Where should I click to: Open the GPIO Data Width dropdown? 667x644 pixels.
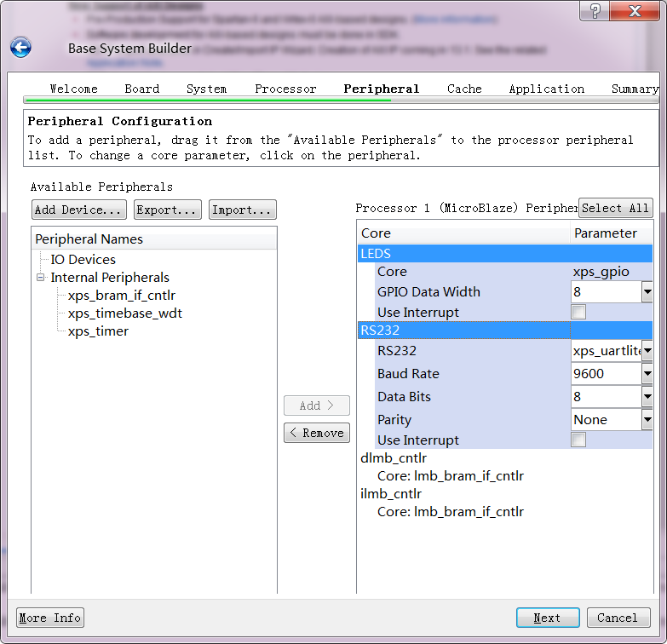click(x=647, y=292)
